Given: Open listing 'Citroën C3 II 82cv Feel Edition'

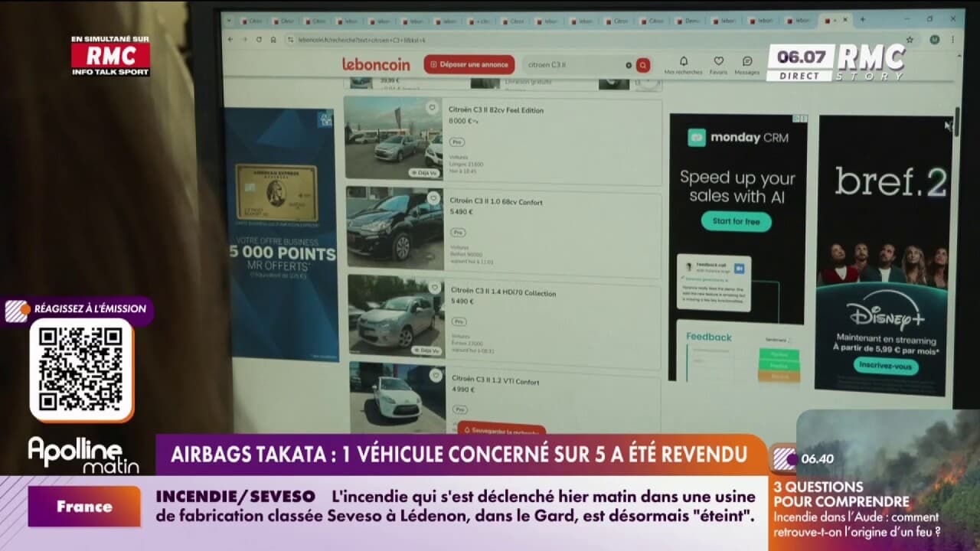Looking at the screenshot, I should 496,110.
